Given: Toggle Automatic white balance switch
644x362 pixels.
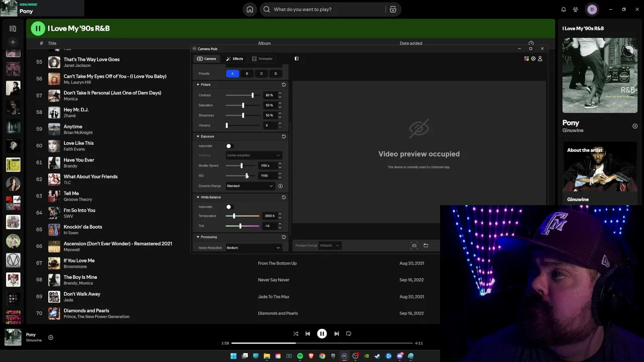Looking at the screenshot, I should coord(229,207).
